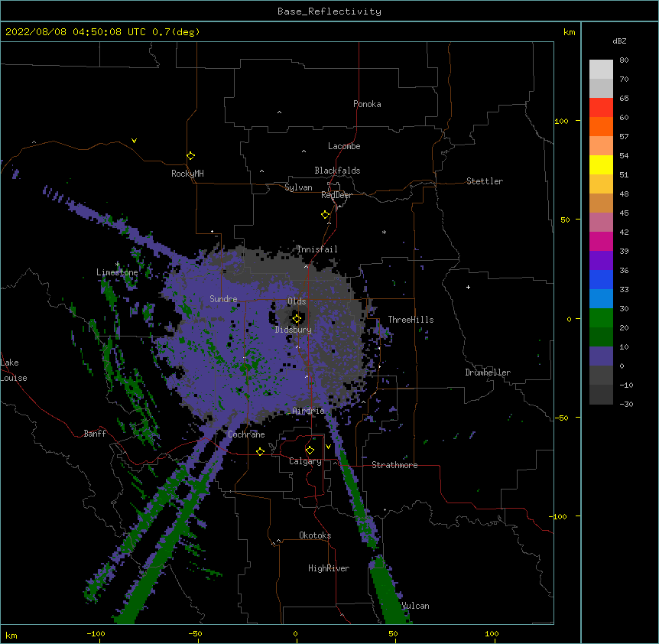Click the Base_Reflectivity title
This screenshot has width=659, height=644.
tap(329, 11)
